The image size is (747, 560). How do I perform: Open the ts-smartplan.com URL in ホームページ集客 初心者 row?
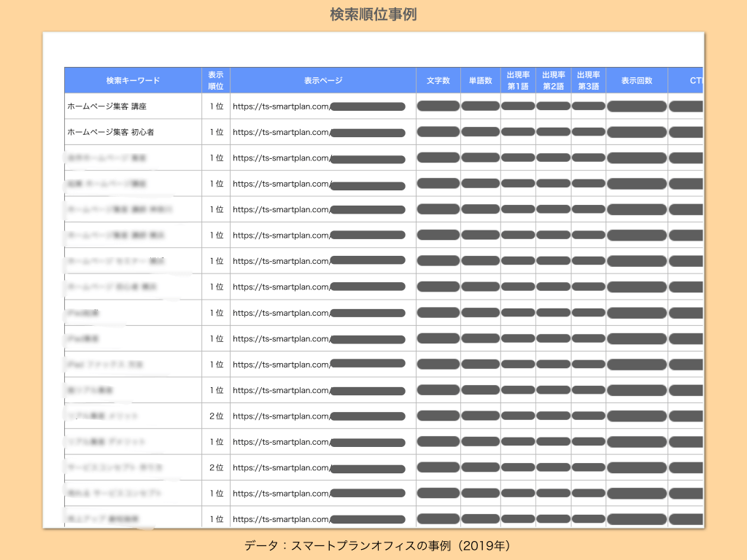tap(281, 133)
